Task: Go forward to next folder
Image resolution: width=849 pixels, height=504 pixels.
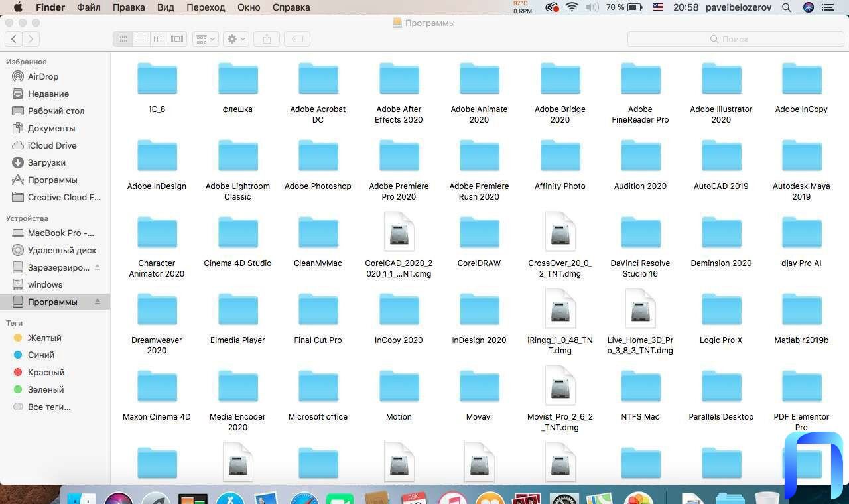Action: tap(31, 40)
